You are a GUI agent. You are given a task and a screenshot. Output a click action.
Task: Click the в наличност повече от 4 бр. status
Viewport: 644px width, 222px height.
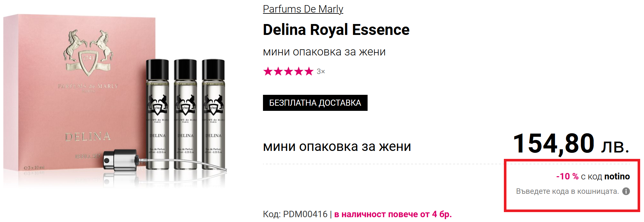point(393,214)
